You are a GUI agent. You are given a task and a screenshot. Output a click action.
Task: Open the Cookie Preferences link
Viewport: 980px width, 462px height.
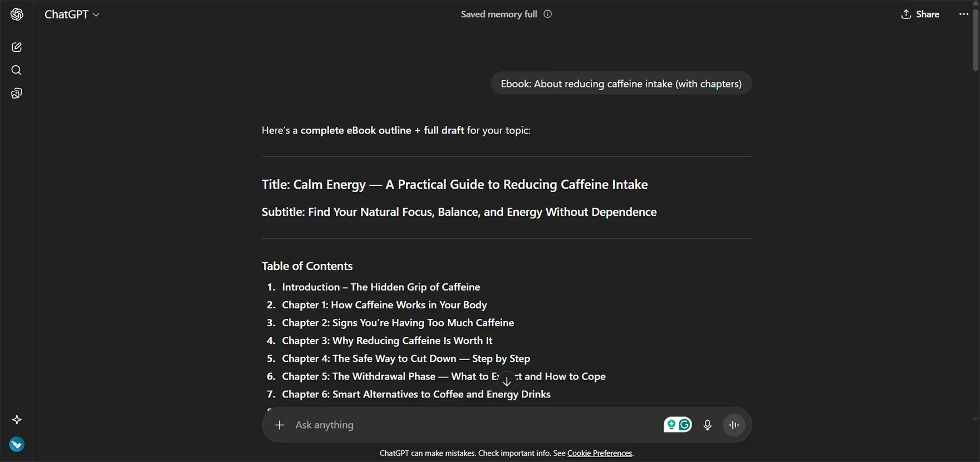600,453
